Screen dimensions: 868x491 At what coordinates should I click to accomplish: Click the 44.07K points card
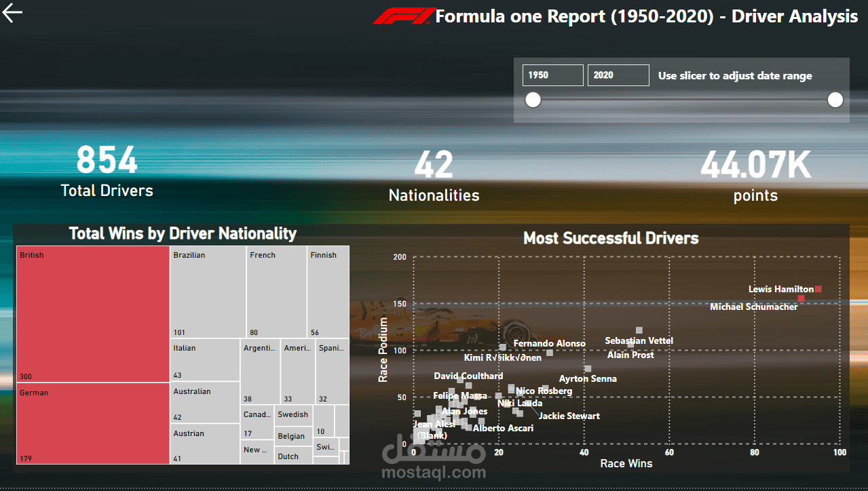pyautogui.click(x=755, y=176)
